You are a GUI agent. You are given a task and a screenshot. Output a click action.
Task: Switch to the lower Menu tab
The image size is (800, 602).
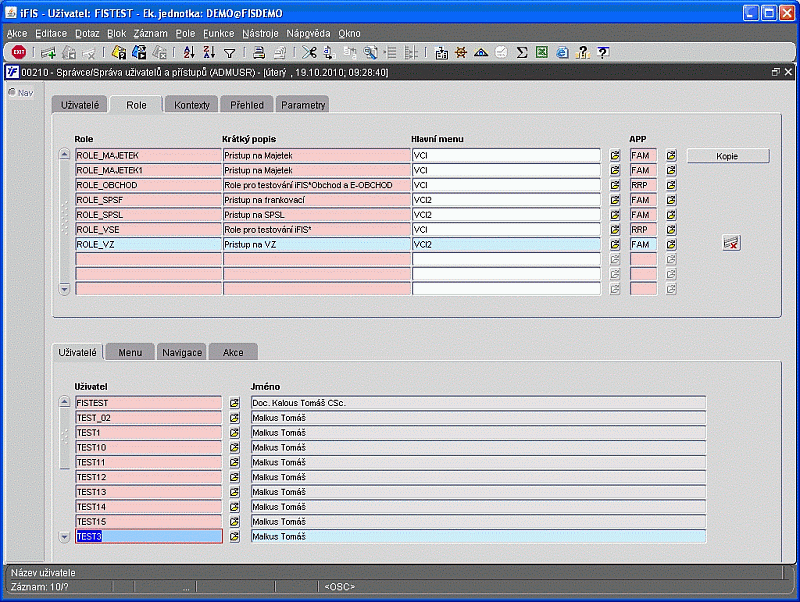(x=130, y=352)
